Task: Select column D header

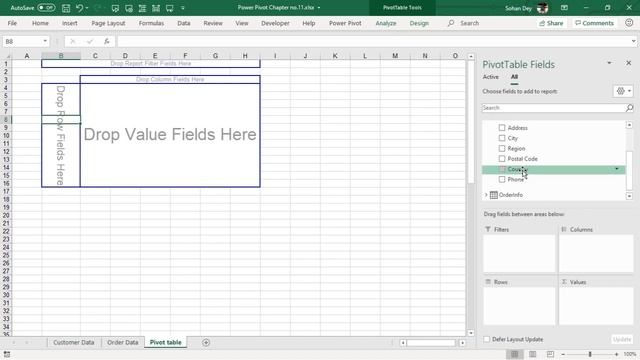Action: 125,56
